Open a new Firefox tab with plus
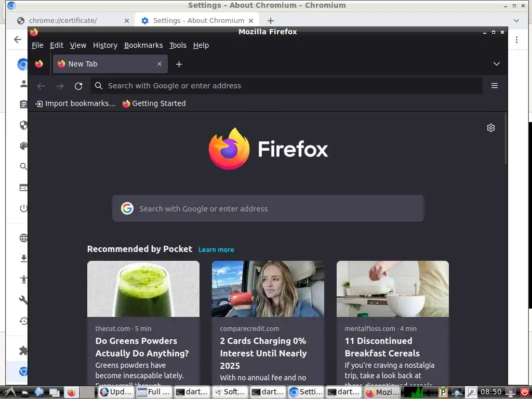The height and width of the screenshot is (399, 532). [x=179, y=64]
